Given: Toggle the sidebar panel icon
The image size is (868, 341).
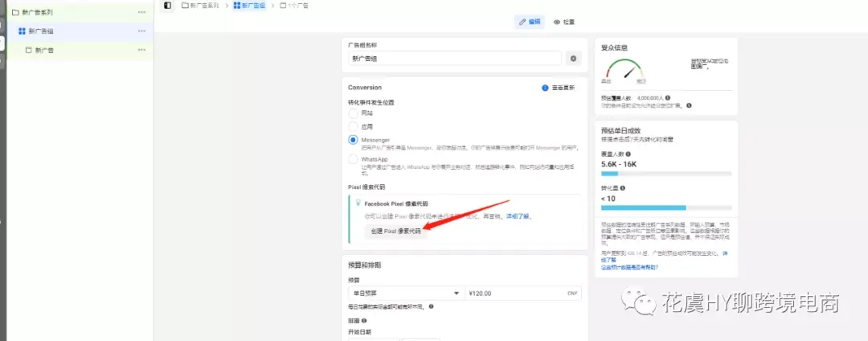Looking at the screenshot, I should (x=168, y=5).
